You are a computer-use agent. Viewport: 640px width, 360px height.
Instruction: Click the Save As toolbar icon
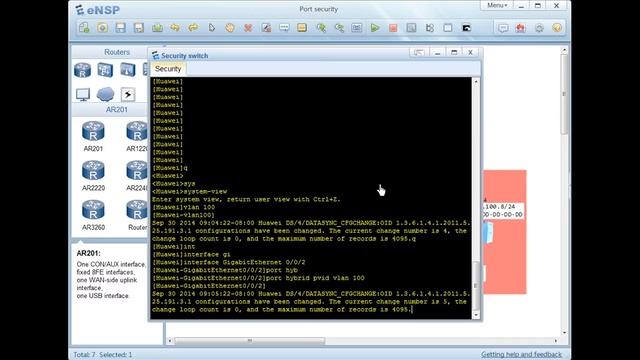pos(139,28)
